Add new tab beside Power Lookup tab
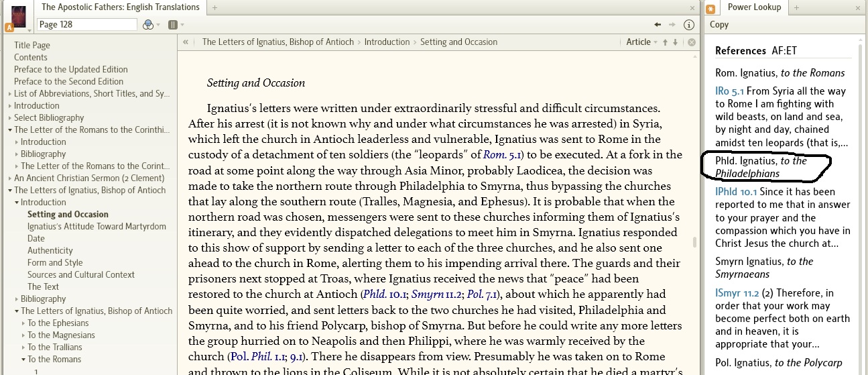This screenshot has height=375, width=868. click(797, 7)
